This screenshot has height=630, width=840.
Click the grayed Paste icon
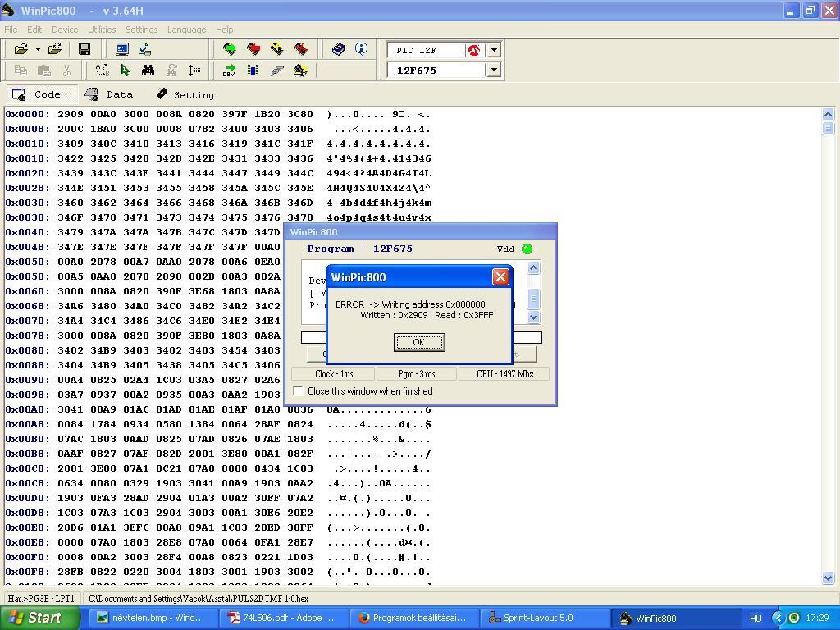(x=44, y=71)
